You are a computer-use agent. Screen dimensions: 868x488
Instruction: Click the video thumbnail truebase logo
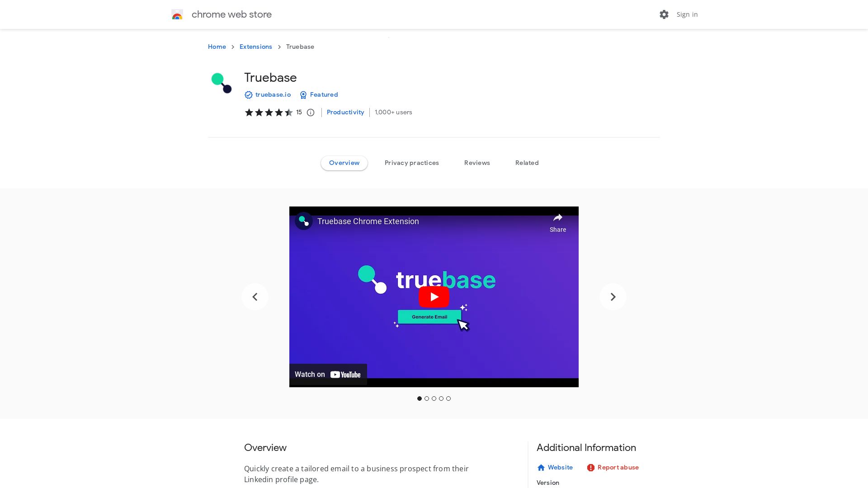click(427, 280)
